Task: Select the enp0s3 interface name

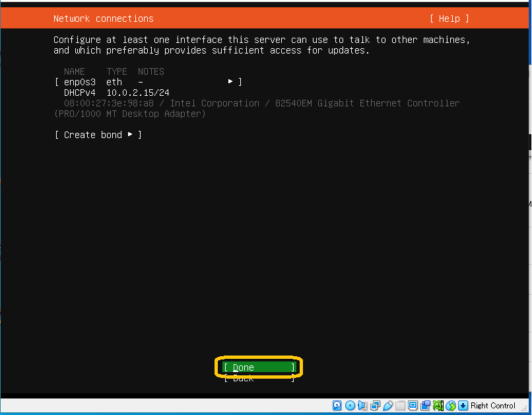Action: click(79, 82)
